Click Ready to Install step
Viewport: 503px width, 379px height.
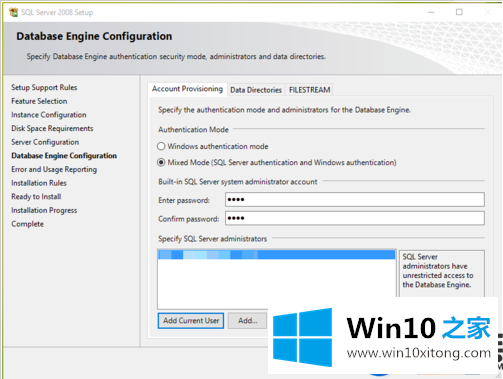click(36, 197)
